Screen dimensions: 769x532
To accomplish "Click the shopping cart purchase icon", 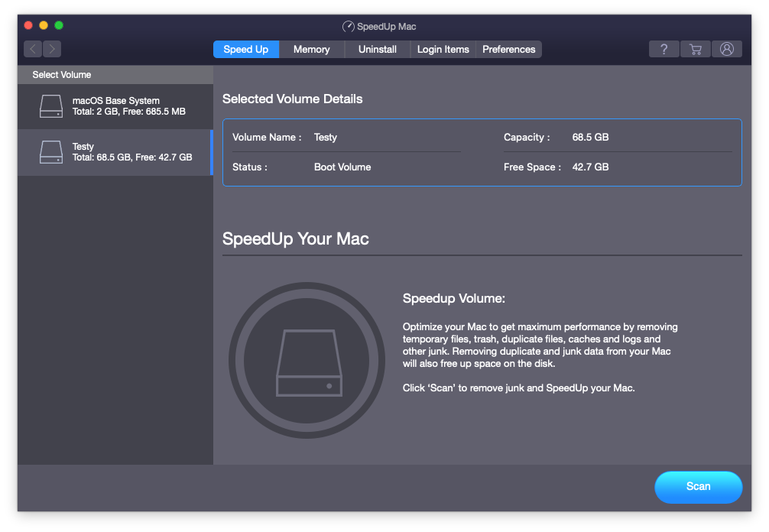I will click(x=695, y=49).
